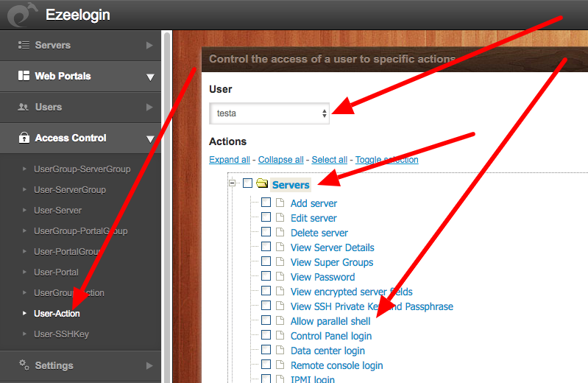The image size is (588, 383).
Task: Check the Delete server checkbox
Action: 266,232
